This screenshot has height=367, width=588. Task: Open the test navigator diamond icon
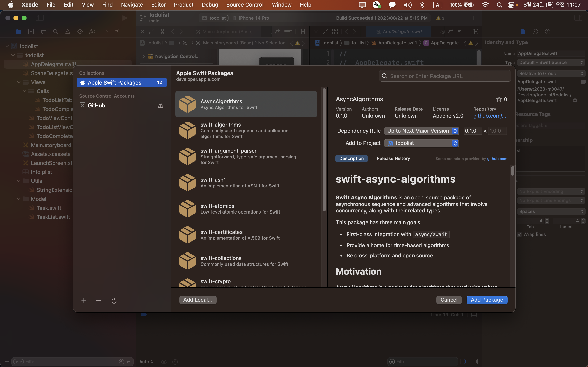coord(80,32)
